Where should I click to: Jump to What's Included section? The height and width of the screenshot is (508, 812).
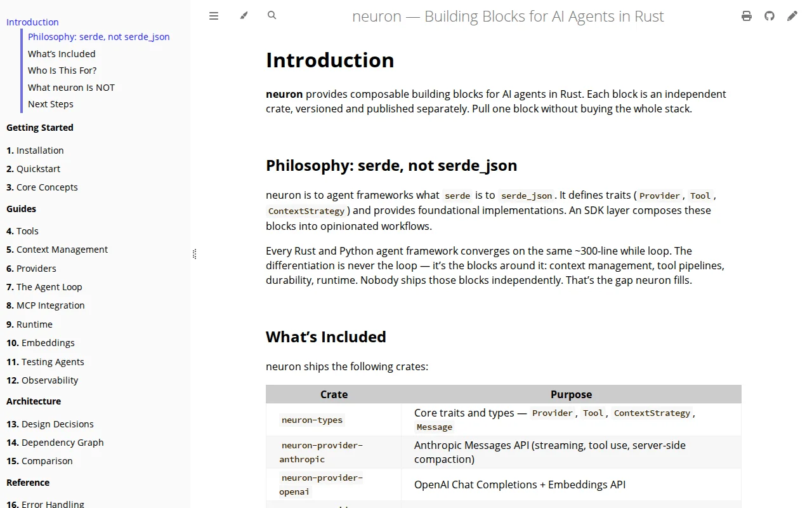[62, 54]
